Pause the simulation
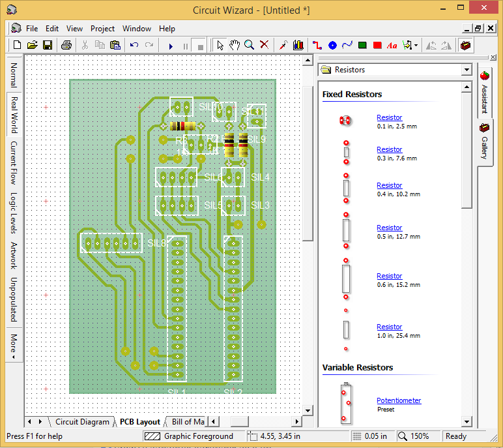The image size is (503, 448). [x=186, y=46]
